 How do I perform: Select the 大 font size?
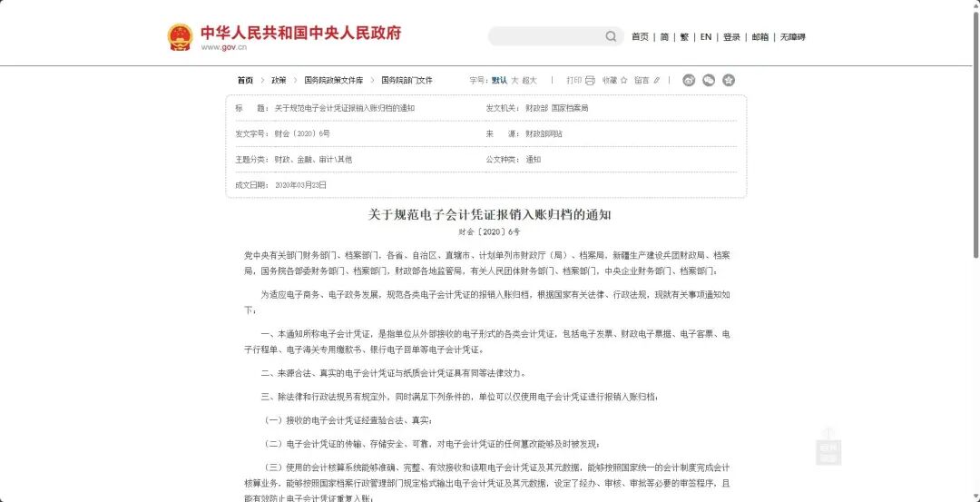coord(515,80)
